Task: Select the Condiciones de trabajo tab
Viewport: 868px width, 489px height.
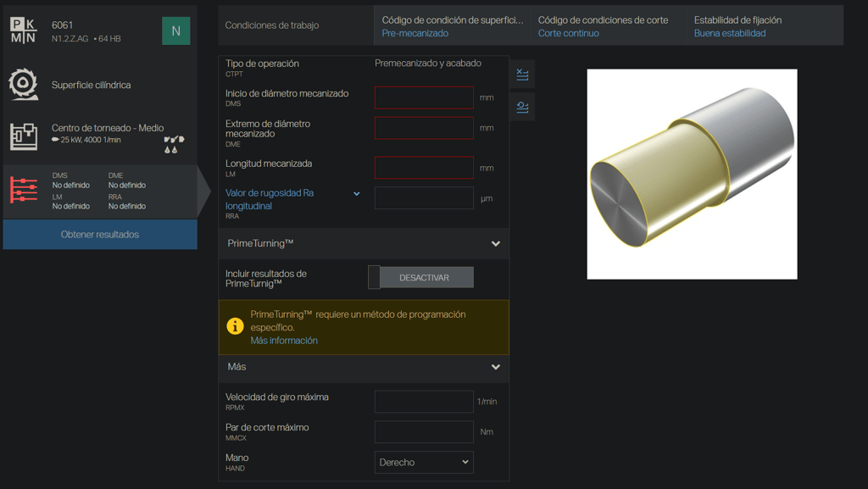Action: pyautogui.click(x=296, y=25)
